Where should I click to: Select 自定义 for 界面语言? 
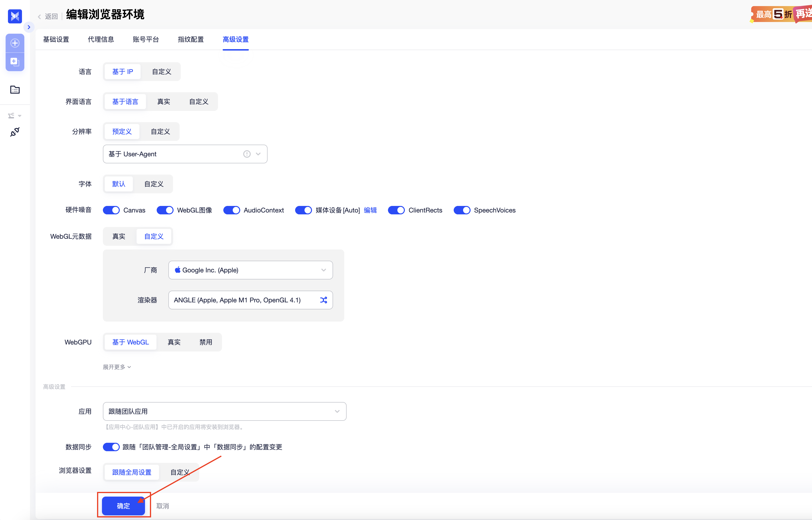point(199,102)
